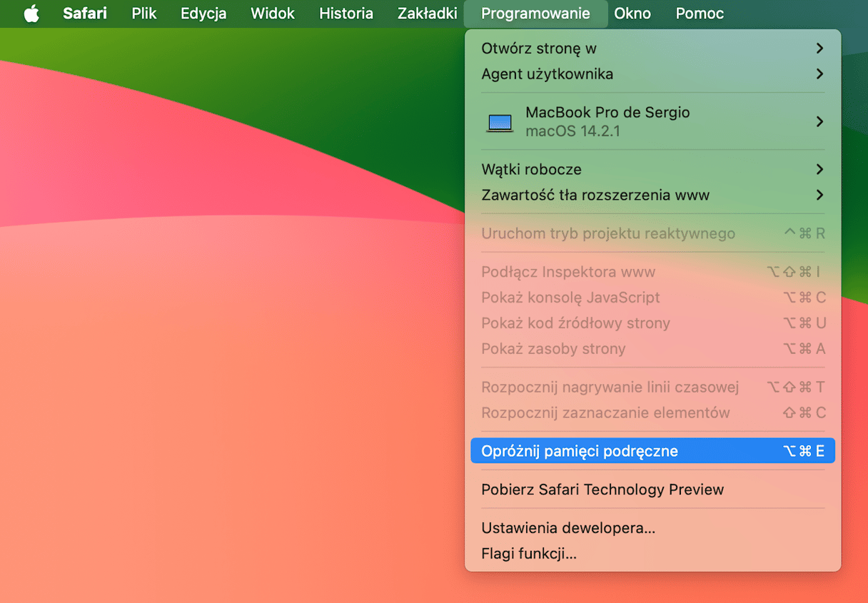
Task: Choose Pobierz Safari Technology Preview
Action: coord(652,490)
